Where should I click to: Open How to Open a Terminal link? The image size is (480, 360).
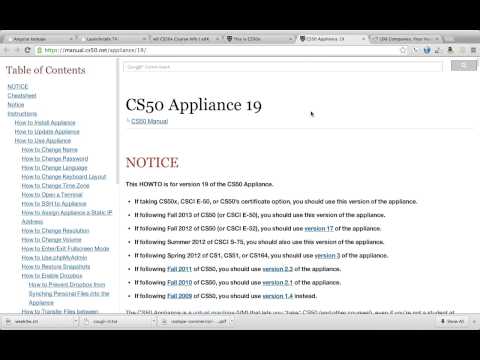(x=52, y=195)
